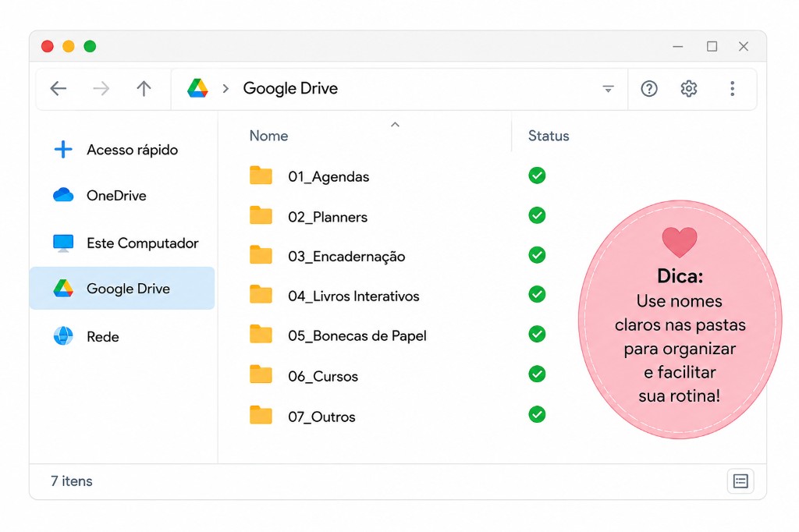Click the Google Drive sidebar icon

pos(63,289)
